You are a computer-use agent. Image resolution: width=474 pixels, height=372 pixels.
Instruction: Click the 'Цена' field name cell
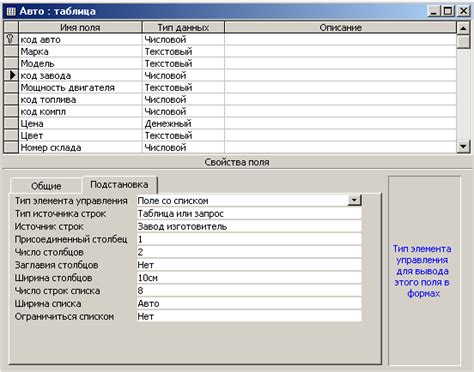point(80,123)
